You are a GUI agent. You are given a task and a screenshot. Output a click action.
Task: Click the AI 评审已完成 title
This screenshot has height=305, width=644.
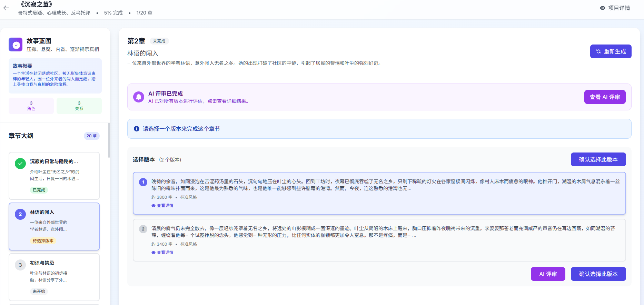pos(166,94)
